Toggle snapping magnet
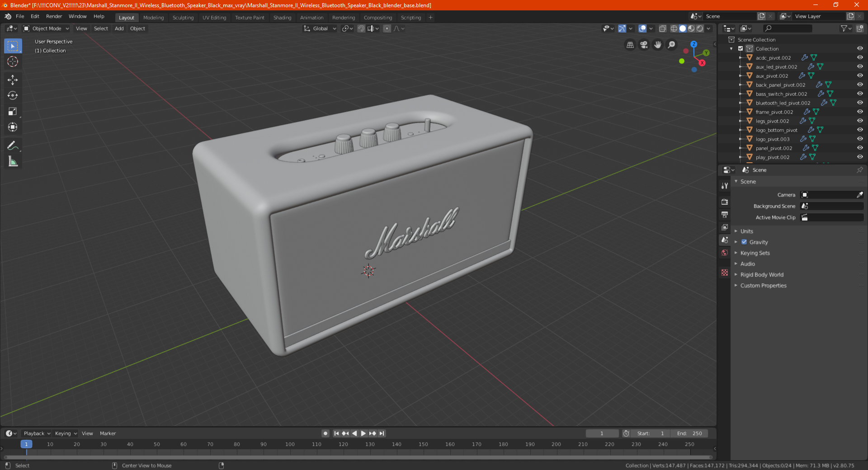The width and height of the screenshot is (868, 470). 361,28
